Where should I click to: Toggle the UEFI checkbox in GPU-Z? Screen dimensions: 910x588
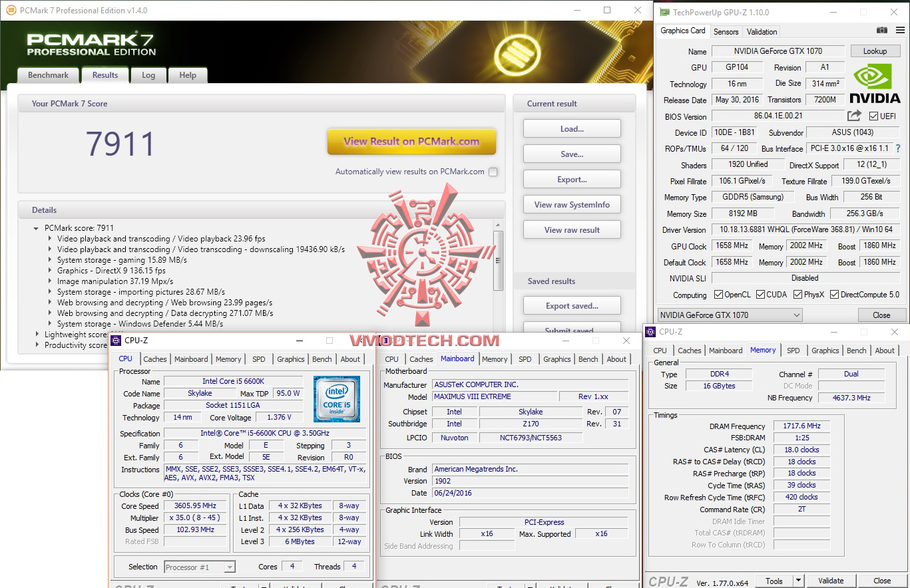click(875, 116)
